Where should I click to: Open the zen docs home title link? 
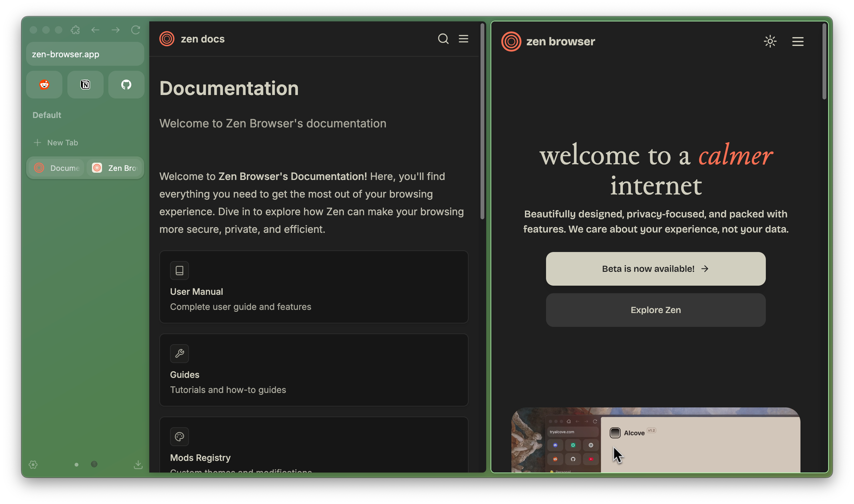tap(202, 39)
